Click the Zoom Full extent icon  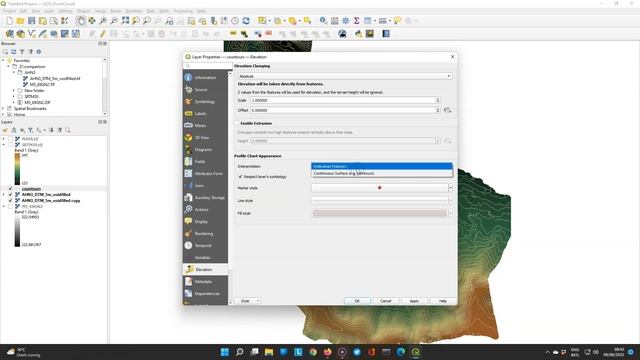click(125, 21)
